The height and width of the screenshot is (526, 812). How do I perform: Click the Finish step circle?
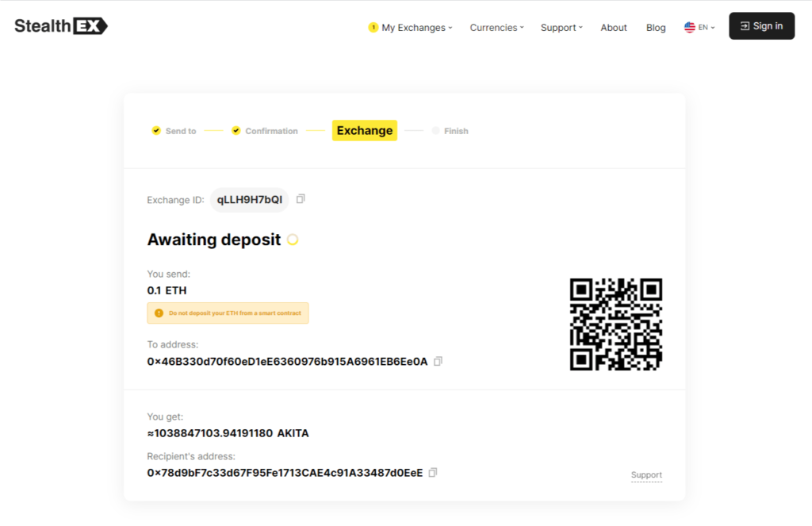(435, 131)
